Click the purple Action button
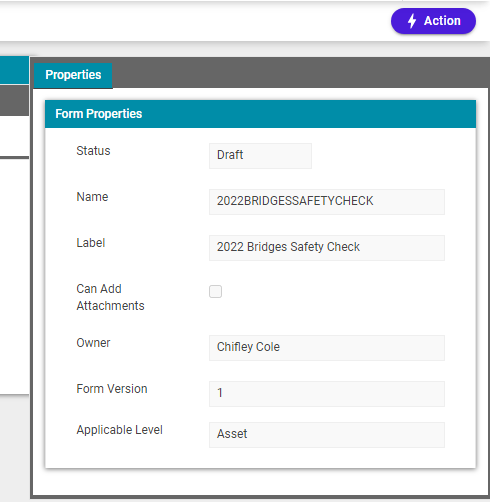Viewport: 490px width, 502px height. 433,21
